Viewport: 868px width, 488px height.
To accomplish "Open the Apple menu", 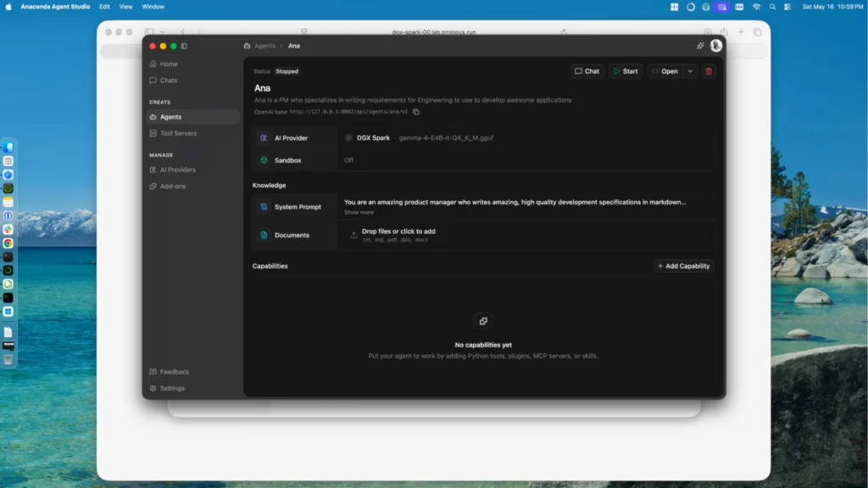I will pyautogui.click(x=8, y=7).
